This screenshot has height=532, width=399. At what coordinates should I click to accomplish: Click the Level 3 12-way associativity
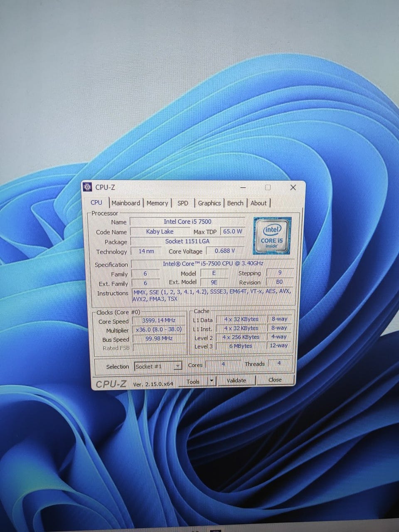[x=279, y=345]
